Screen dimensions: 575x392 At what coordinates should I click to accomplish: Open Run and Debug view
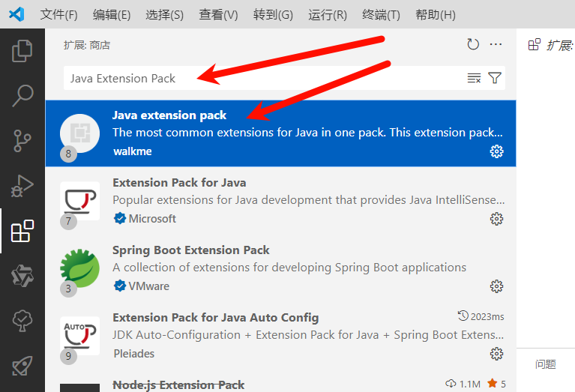[22, 186]
